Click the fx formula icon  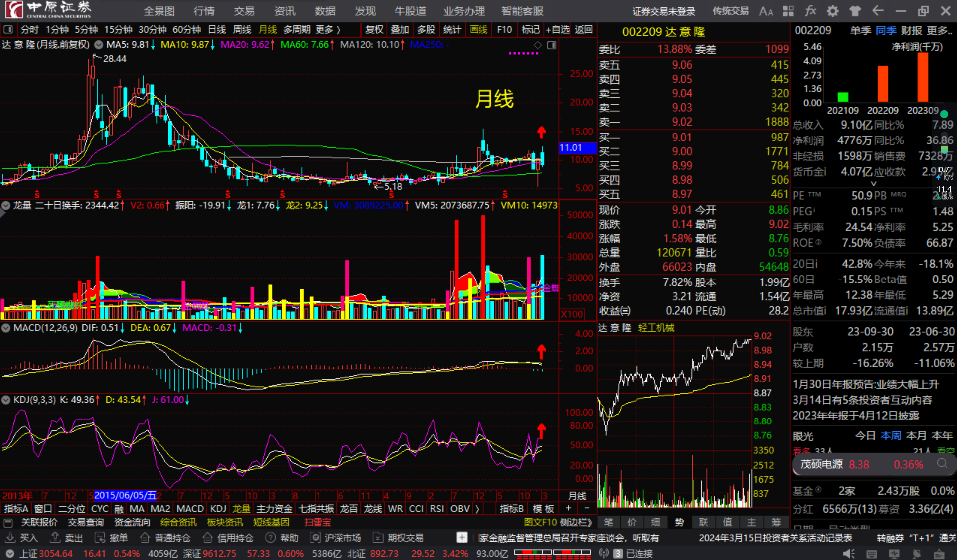pyautogui.click(x=810, y=11)
